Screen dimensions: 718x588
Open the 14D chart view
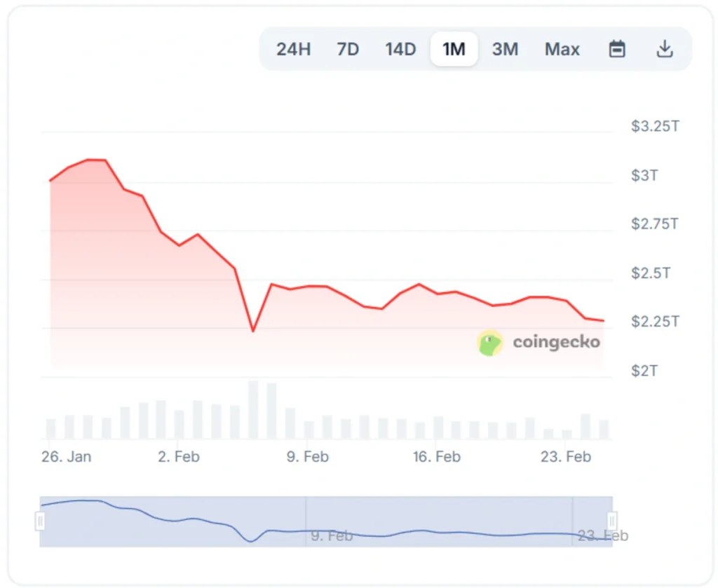[x=400, y=49]
